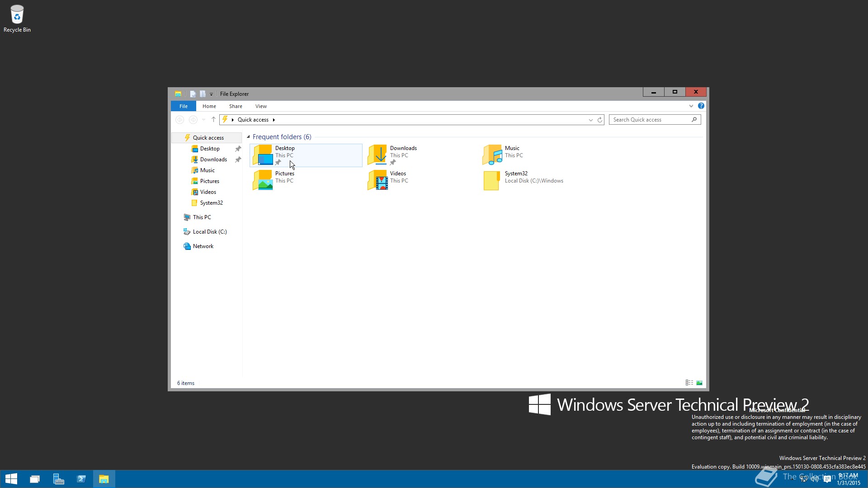Select Downloads in the navigation pane

[x=213, y=160]
